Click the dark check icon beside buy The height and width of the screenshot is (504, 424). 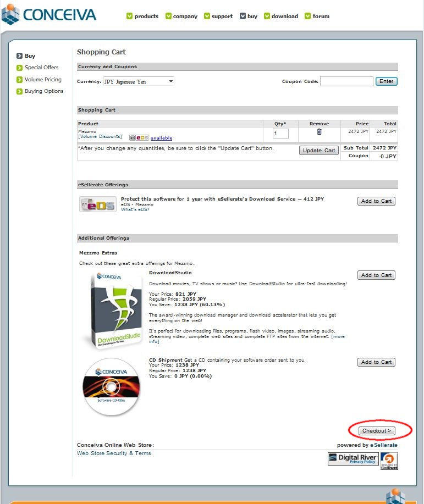(243, 16)
